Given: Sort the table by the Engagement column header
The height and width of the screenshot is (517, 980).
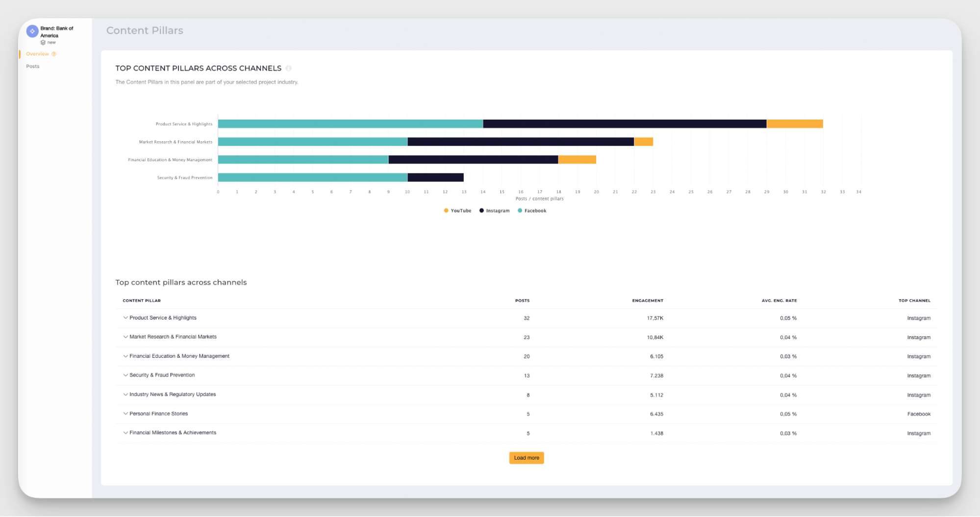Looking at the screenshot, I should (x=647, y=300).
